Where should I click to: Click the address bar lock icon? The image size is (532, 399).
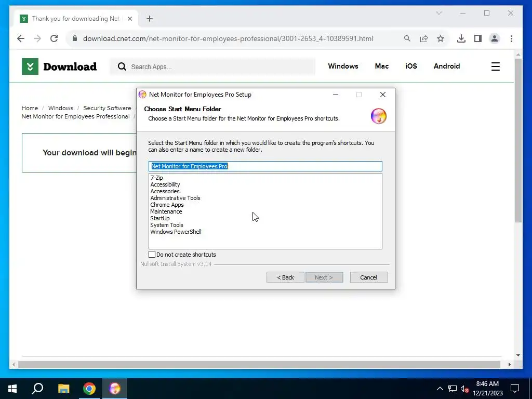[75, 38]
